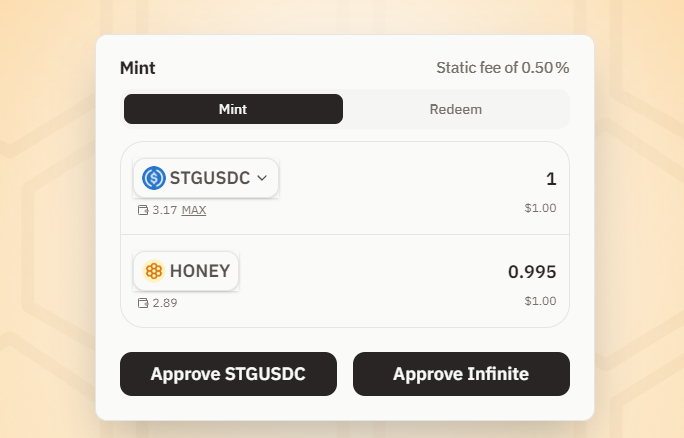The image size is (684, 438).
Task: Switch to the Mint tab
Action: tap(233, 109)
